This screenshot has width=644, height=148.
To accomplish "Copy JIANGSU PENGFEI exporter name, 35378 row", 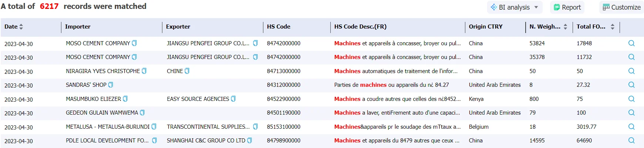I will coord(255,57).
